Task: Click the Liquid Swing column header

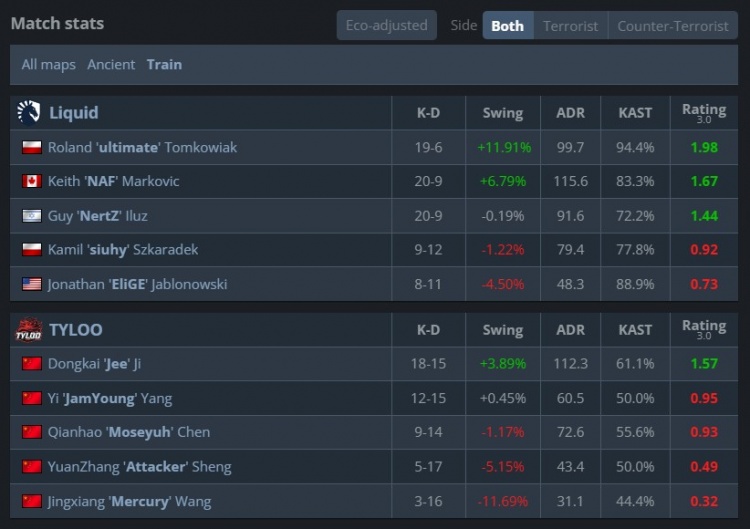Action: point(502,113)
